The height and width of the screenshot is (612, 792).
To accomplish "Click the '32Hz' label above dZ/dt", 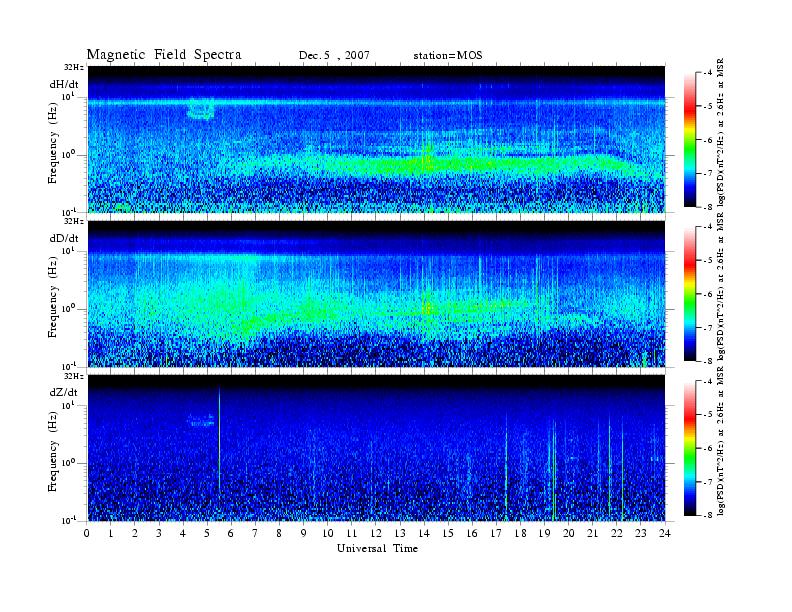I will click(74, 376).
